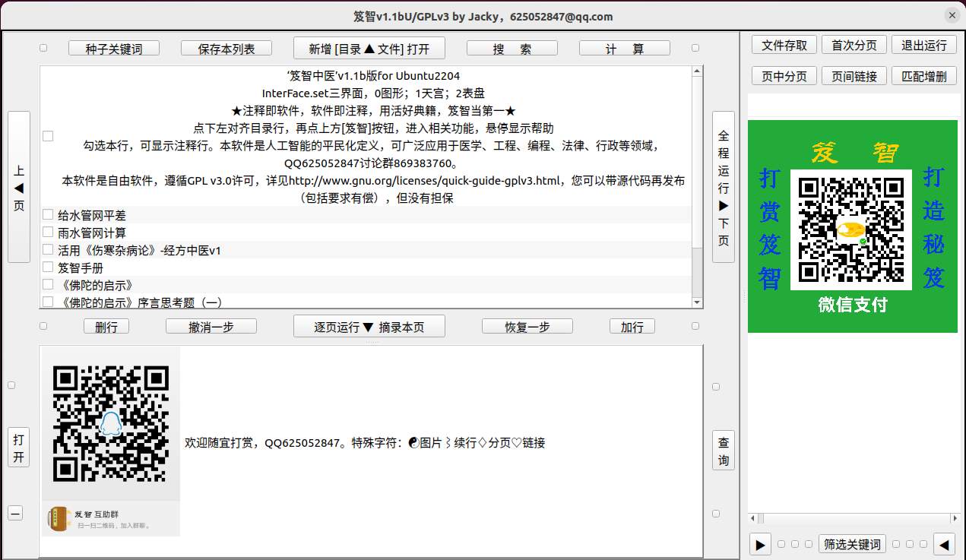Click the 查询 query button

tap(723, 451)
